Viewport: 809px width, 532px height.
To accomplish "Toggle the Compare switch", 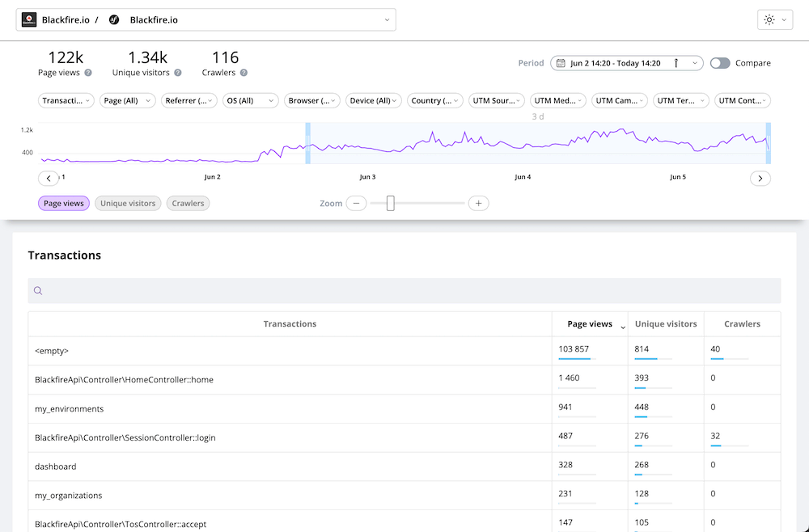I will pos(720,63).
